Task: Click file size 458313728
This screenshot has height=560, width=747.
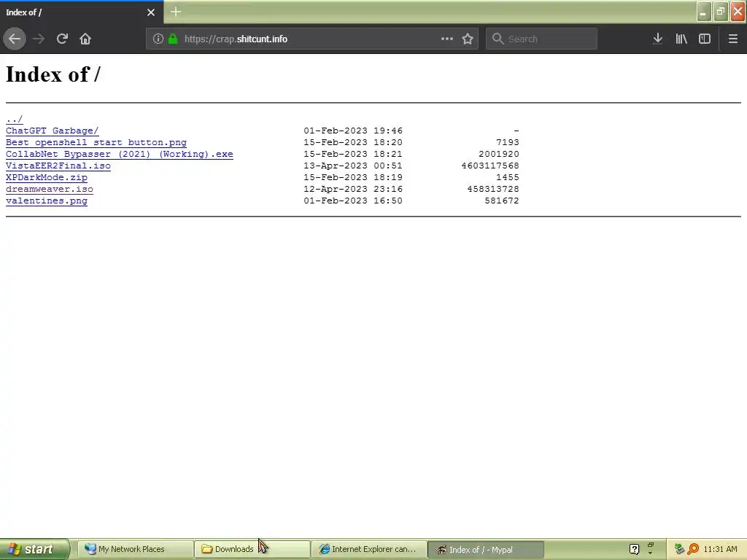Action: pos(493,189)
